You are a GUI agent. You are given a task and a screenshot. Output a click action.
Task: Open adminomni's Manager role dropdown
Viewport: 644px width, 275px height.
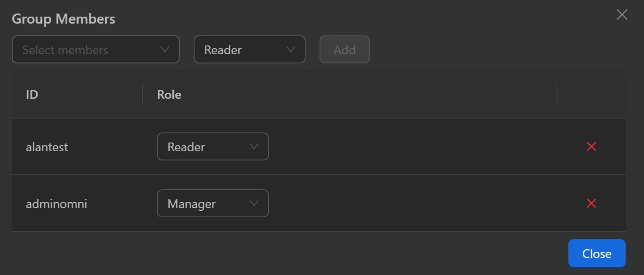[212, 203]
